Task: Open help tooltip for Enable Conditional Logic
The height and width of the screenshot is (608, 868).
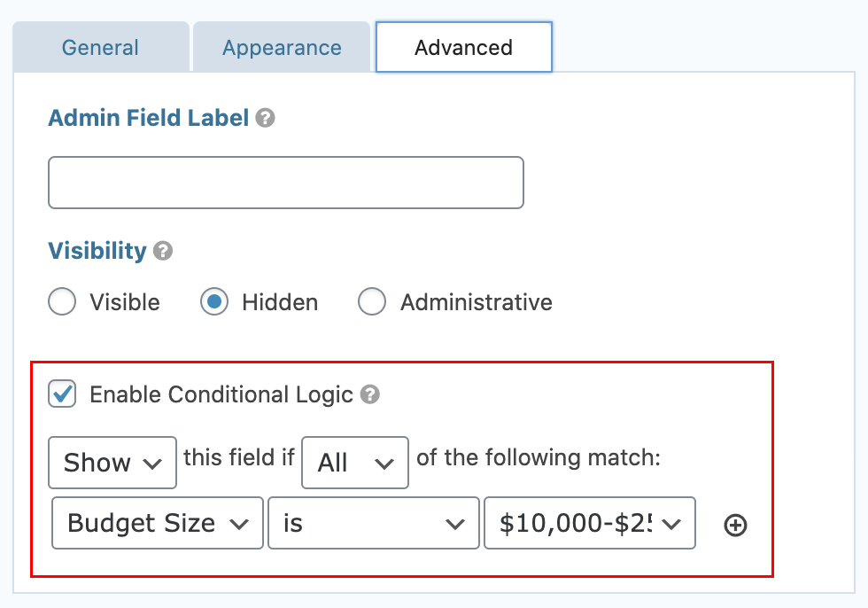Action: coord(370,394)
